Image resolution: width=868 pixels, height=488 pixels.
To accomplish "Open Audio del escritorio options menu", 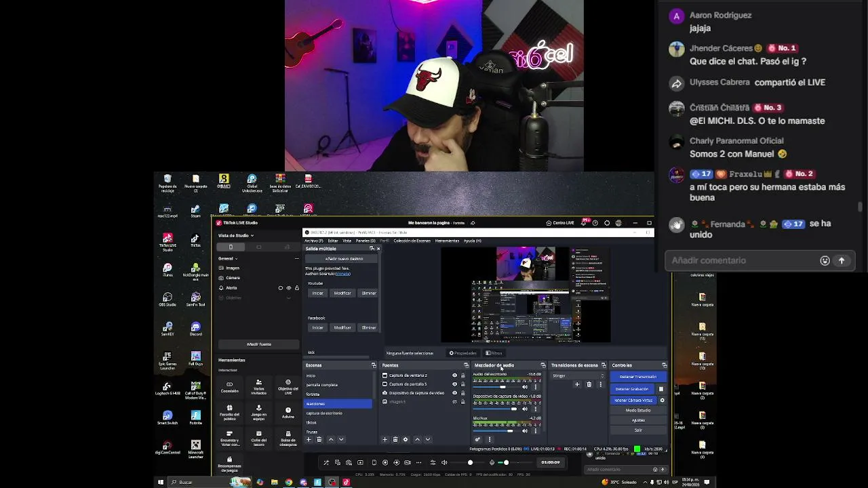I will 535,387.
